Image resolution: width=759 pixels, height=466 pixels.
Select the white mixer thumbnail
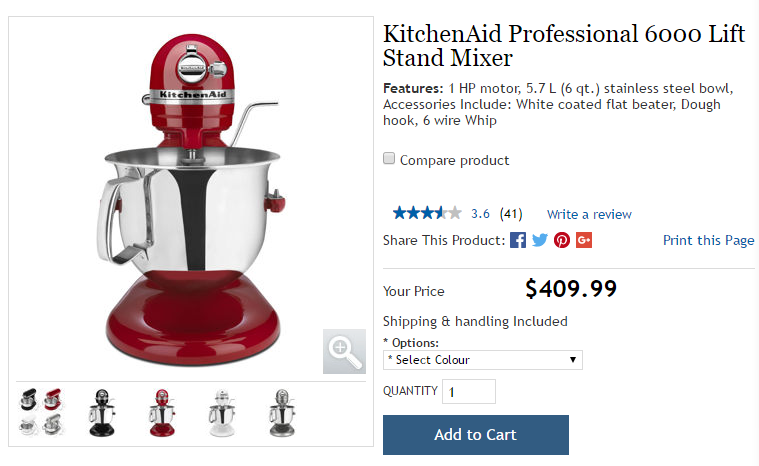(x=222, y=413)
